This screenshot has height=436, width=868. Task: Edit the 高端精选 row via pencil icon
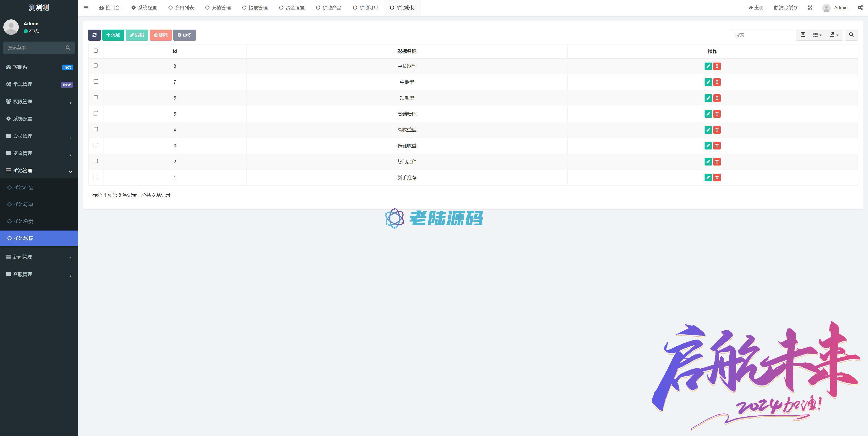[x=708, y=114]
